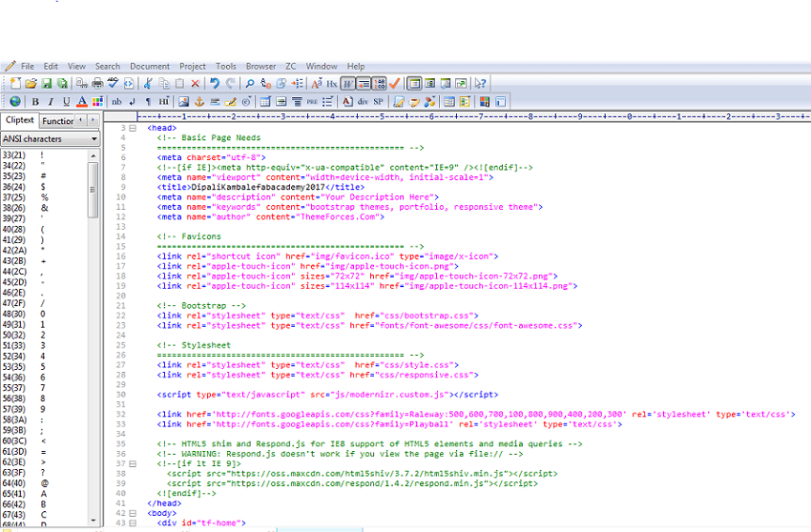Apply Bold HTML tag
Image resolution: width=811 pixels, height=532 pixels.
[35, 101]
